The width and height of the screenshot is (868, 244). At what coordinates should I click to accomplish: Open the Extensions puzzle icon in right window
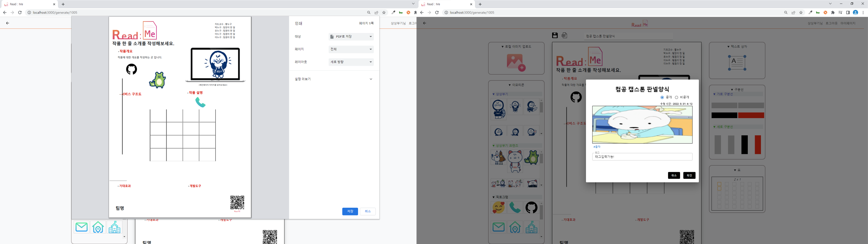[x=833, y=12]
